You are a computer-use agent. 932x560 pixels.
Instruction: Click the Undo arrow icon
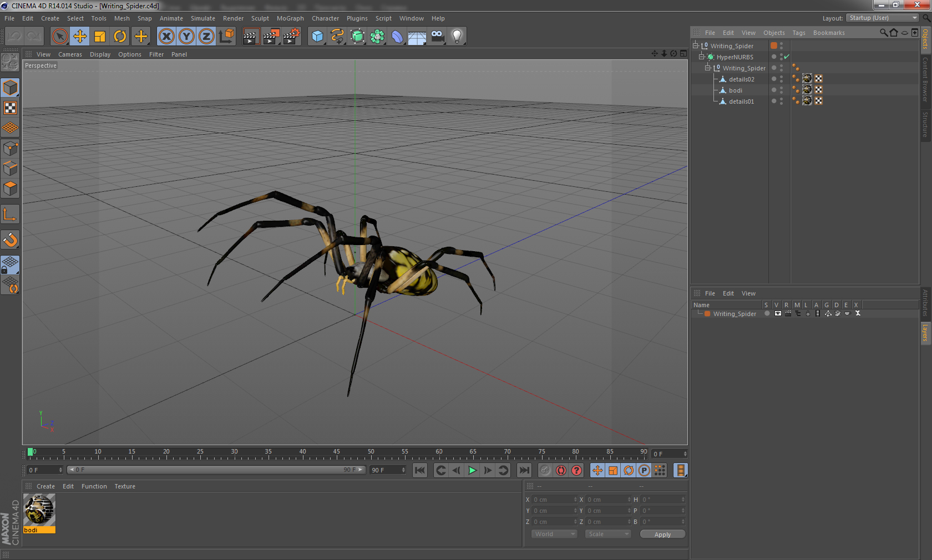15,37
